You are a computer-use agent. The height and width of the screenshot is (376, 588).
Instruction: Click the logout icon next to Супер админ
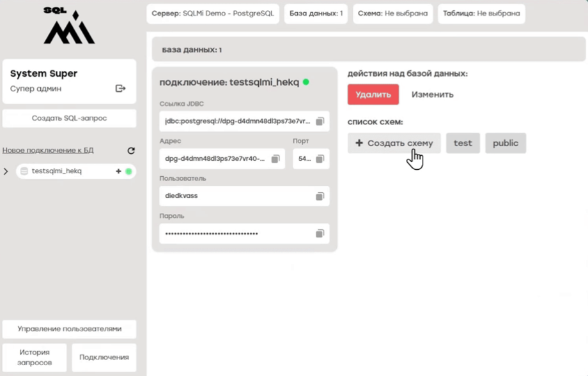coord(120,89)
